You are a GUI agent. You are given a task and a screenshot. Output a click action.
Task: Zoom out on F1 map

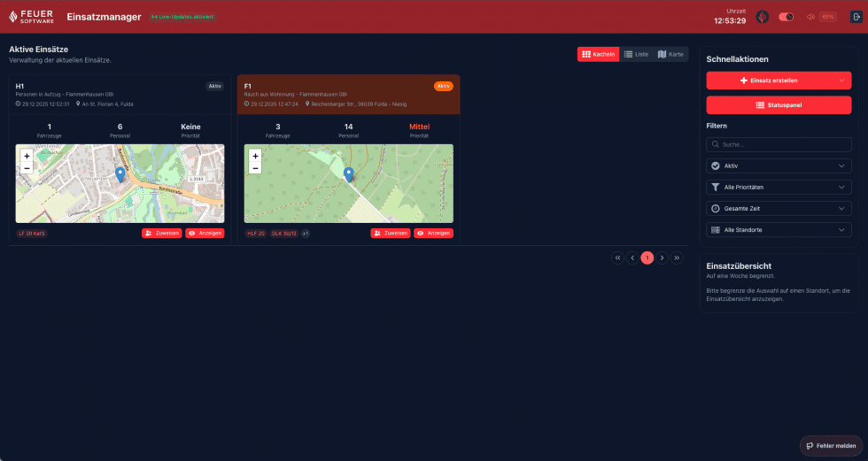(x=255, y=168)
